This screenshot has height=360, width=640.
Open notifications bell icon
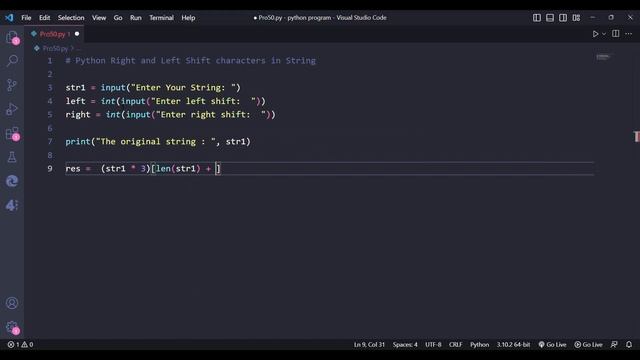[629, 344]
